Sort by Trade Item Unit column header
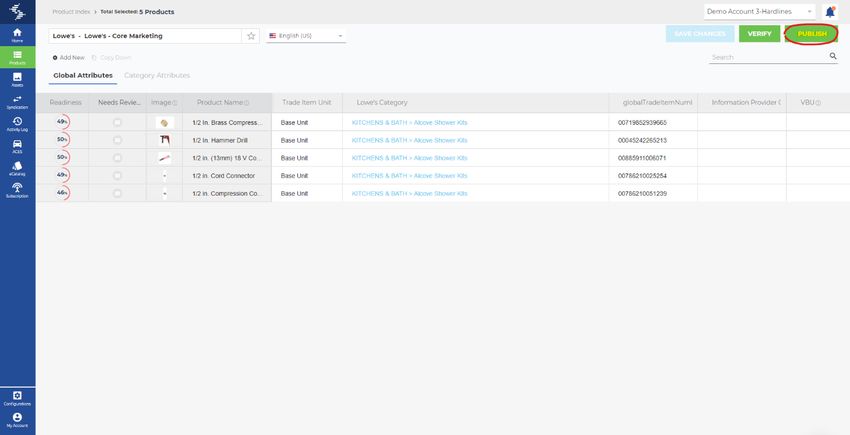The width and height of the screenshot is (850, 435). 307,103
